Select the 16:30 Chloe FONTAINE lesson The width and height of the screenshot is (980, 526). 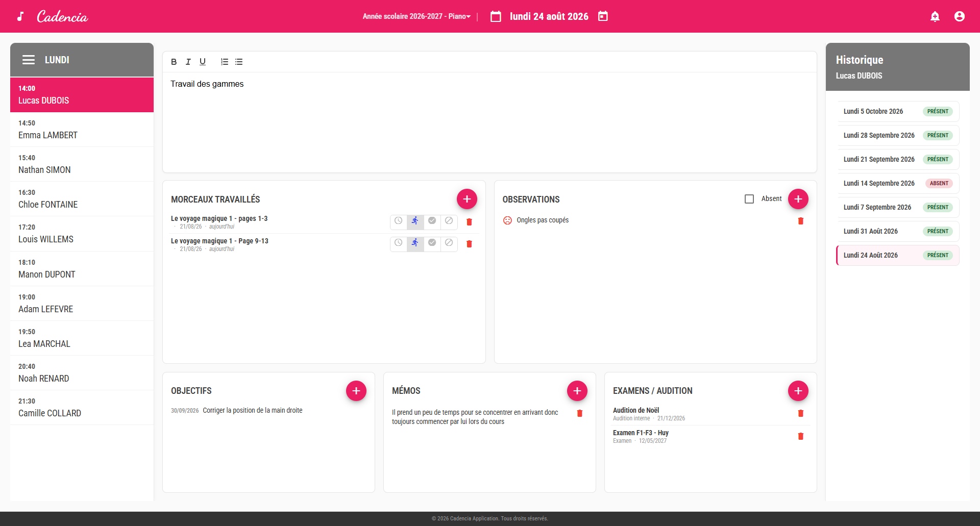click(x=82, y=199)
